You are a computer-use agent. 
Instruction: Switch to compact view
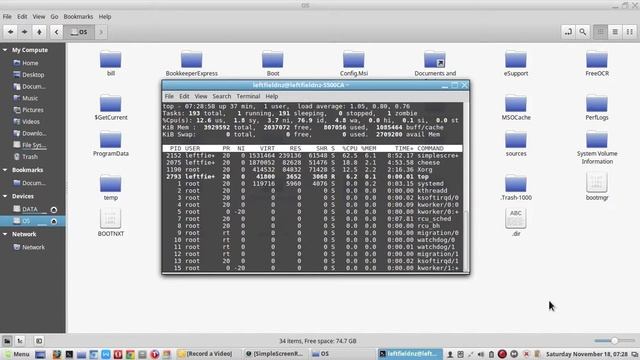pos(630,32)
